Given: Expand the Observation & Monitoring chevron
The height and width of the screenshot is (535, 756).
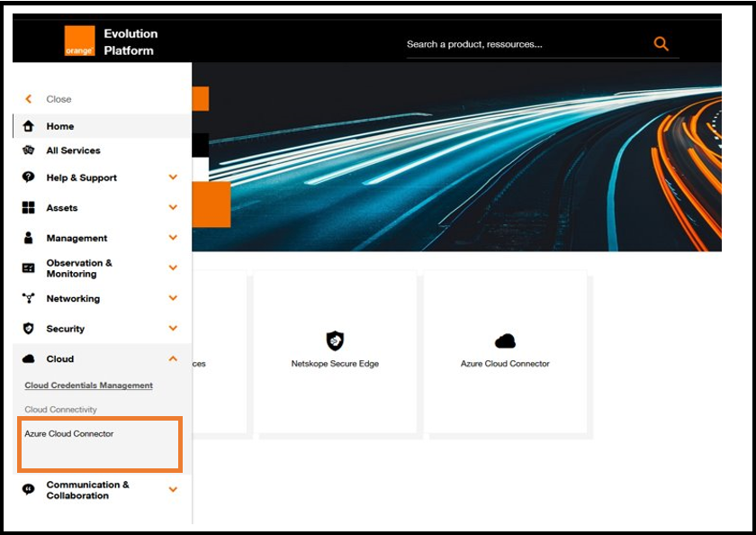Looking at the screenshot, I should tap(173, 267).
